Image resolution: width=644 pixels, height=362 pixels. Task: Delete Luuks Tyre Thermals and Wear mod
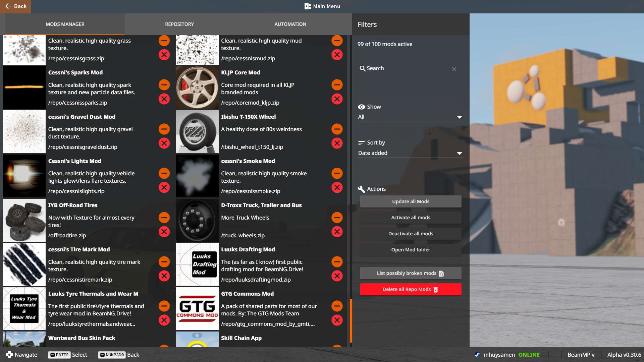click(164, 320)
